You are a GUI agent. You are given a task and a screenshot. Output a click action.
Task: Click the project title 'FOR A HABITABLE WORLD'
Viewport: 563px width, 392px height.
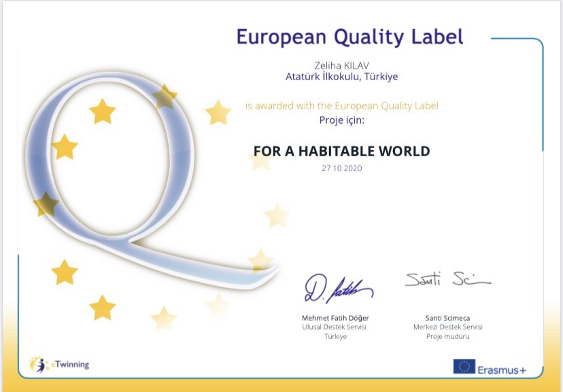click(342, 151)
